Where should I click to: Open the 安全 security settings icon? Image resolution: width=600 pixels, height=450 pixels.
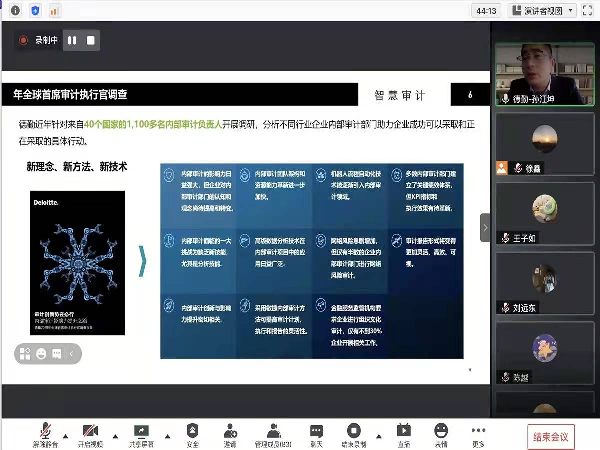[x=192, y=431]
